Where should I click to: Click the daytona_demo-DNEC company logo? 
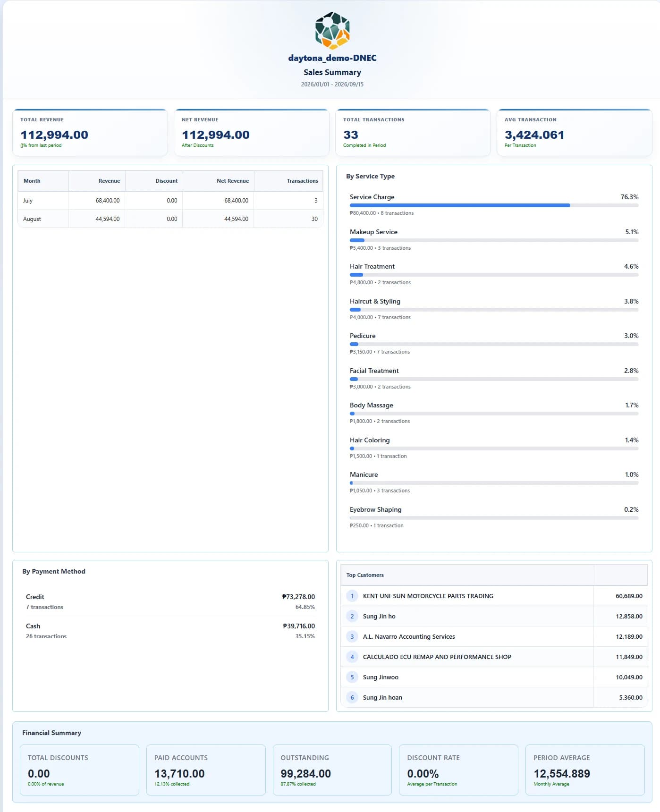coord(332,31)
